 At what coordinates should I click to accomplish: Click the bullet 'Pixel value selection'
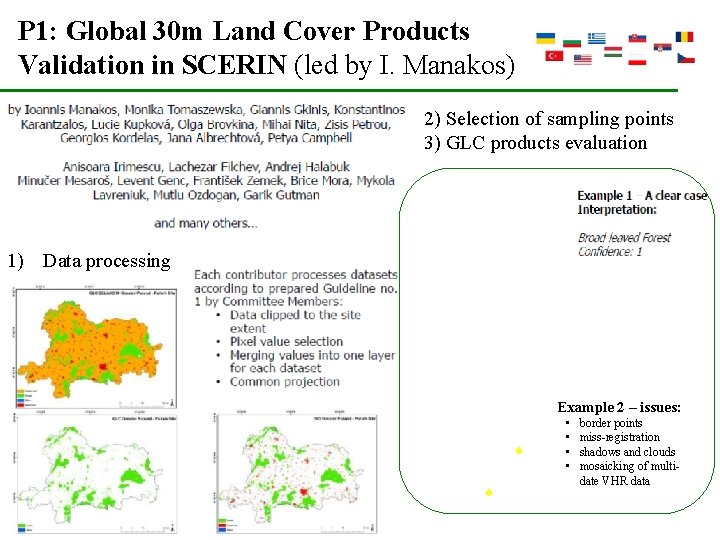point(287,342)
